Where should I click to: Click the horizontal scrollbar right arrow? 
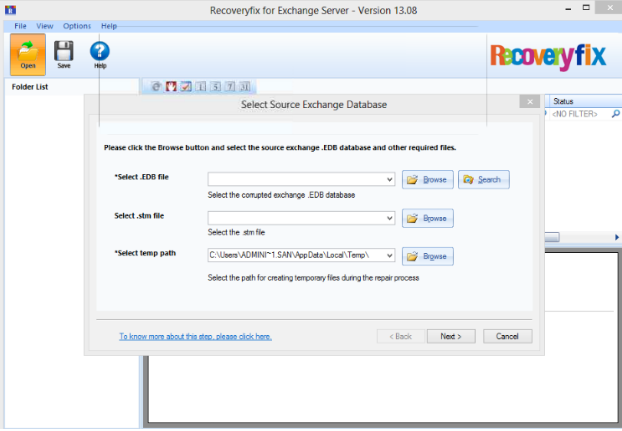(617, 237)
